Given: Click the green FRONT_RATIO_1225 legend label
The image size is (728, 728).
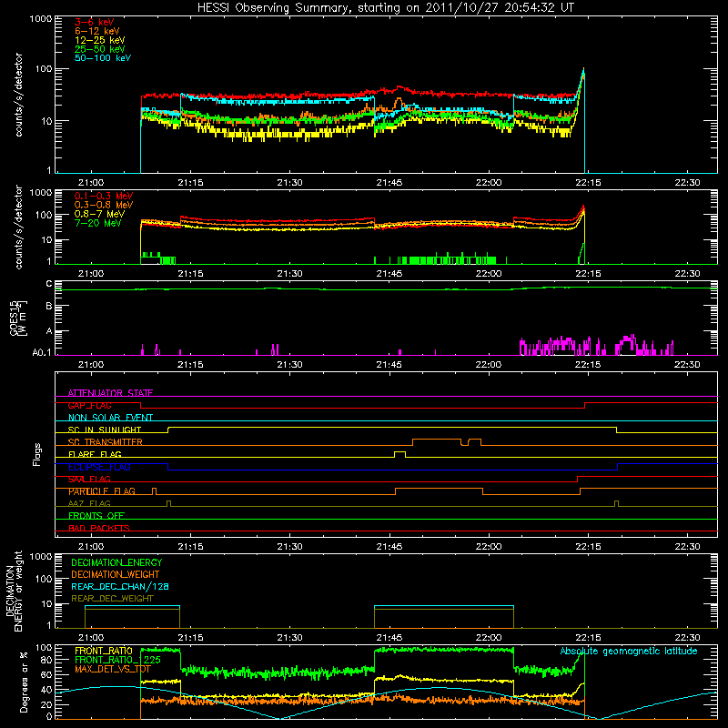Looking at the screenshot, I should (117, 660).
